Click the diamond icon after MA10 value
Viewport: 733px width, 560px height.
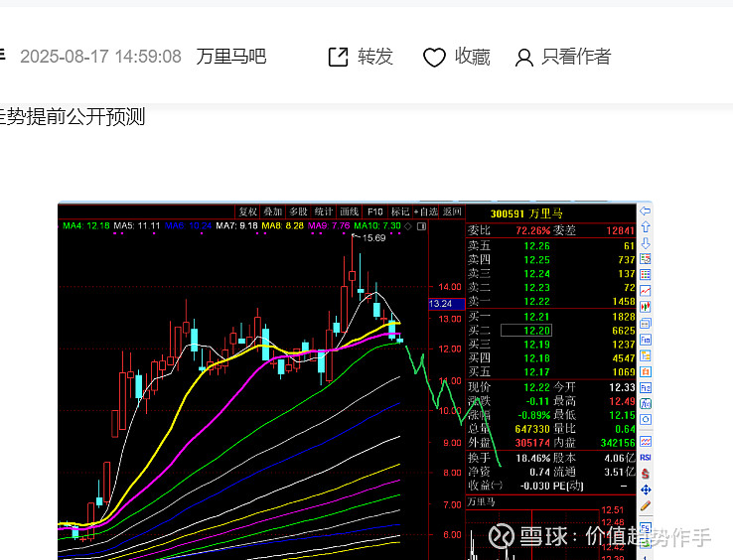tap(407, 226)
